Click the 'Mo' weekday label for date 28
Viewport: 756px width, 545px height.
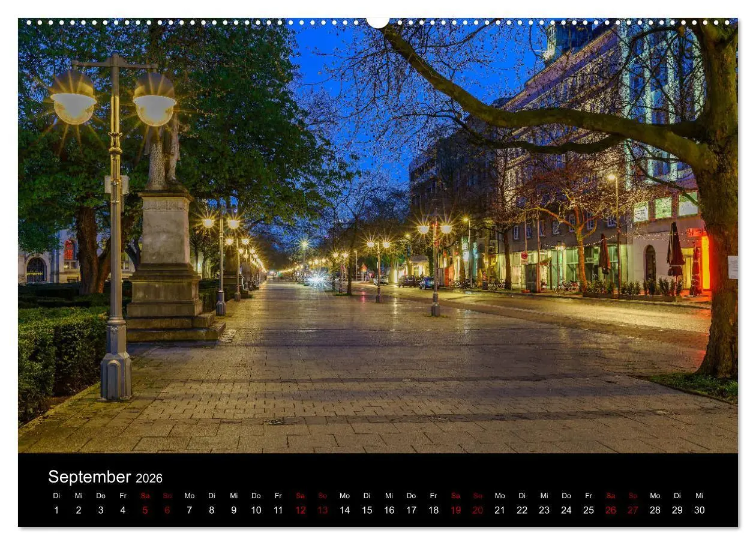point(655,496)
